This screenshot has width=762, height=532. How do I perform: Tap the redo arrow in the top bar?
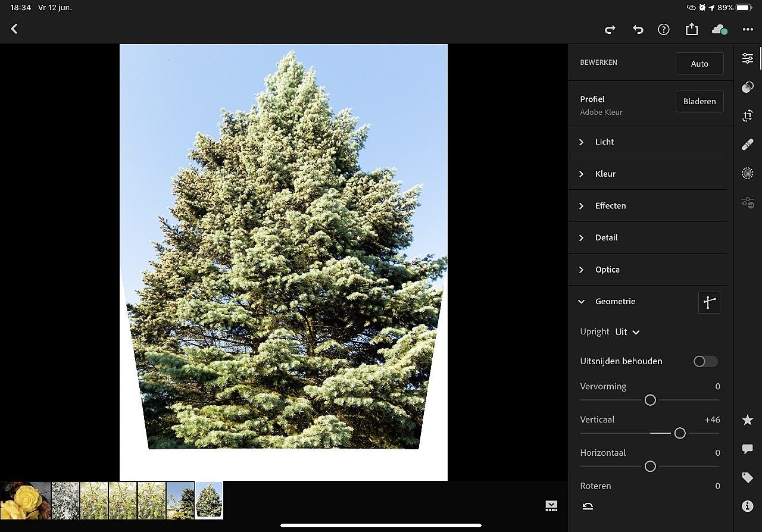[x=610, y=29]
